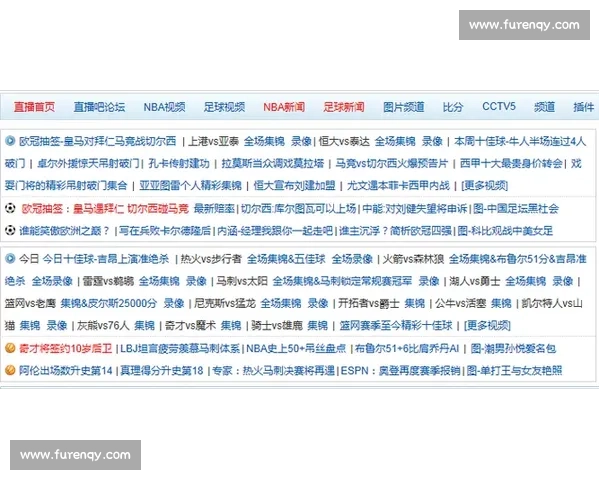This screenshot has height=480, width=600.
Task: Open 最新赔率 link
Action: point(214,209)
